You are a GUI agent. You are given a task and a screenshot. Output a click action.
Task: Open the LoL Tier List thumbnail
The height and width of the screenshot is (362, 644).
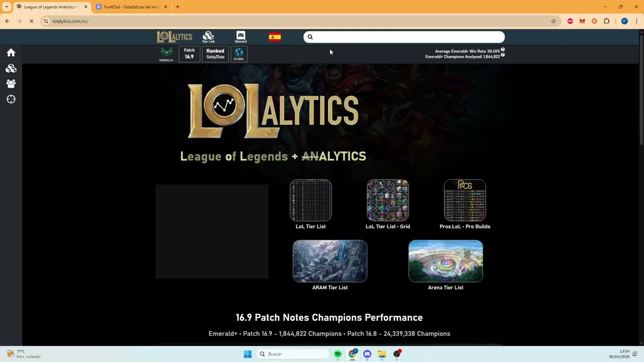click(x=311, y=200)
